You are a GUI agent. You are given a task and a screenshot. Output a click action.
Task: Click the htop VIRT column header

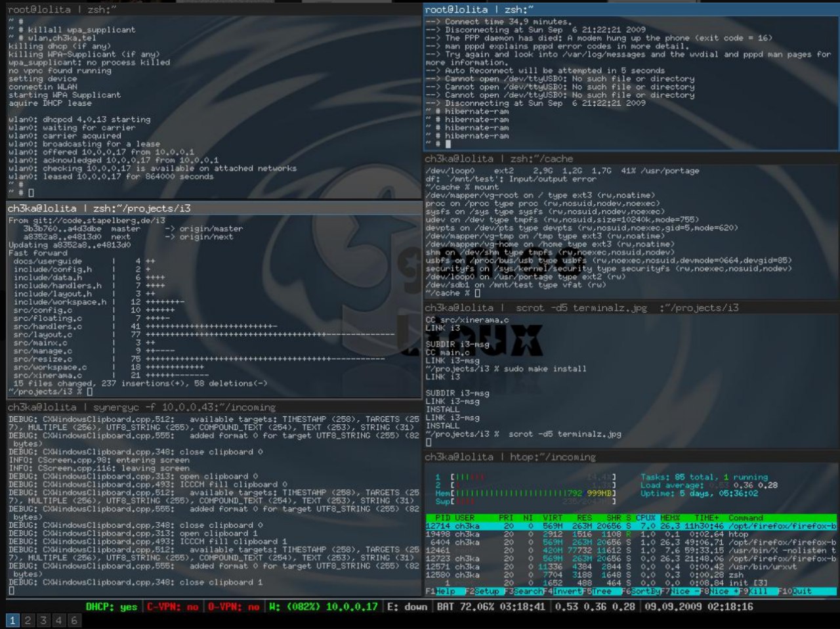coord(552,517)
